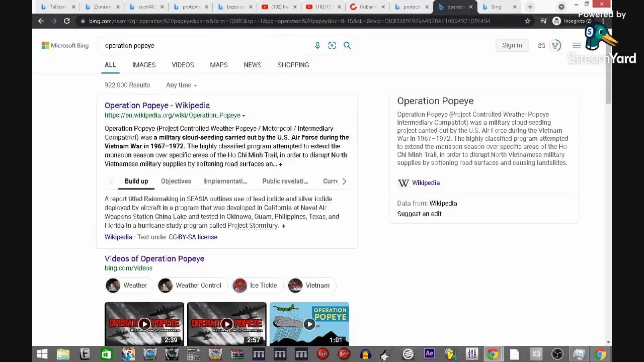Close the Taliban tab
Screen dimensions: 644x362
[x=73, y=7]
